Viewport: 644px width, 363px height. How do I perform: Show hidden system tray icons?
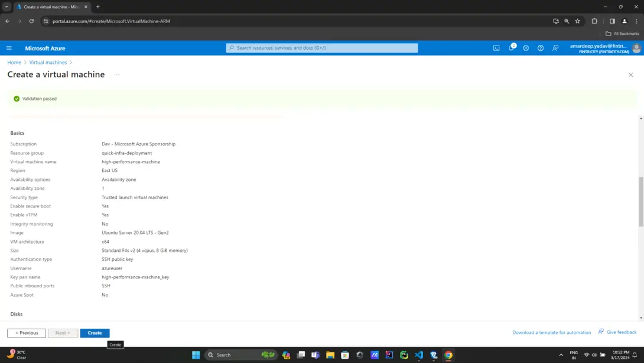point(561,355)
